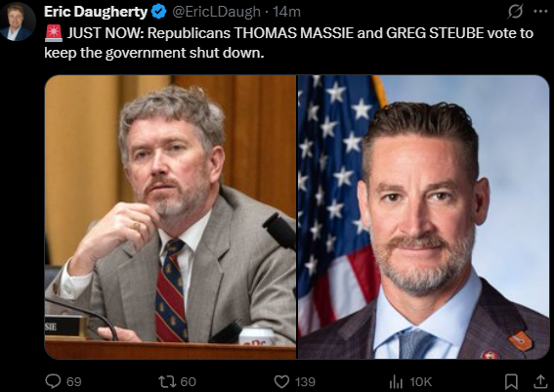Screen dimensions: 554x392
Task: Enlarge the right portrait photo with flag
Action: click(424, 217)
